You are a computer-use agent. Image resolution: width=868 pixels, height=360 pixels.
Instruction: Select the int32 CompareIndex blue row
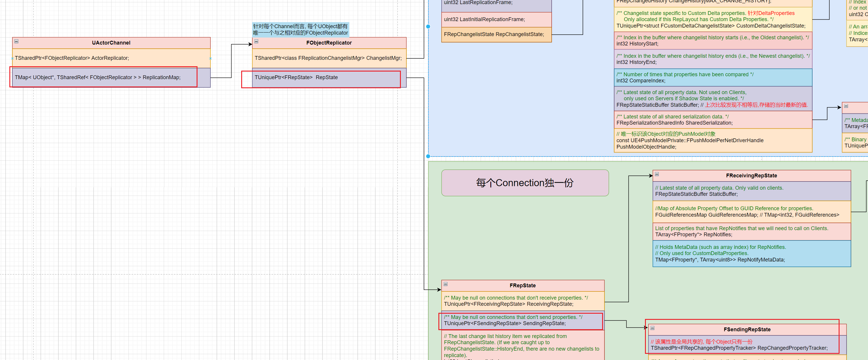(713, 77)
